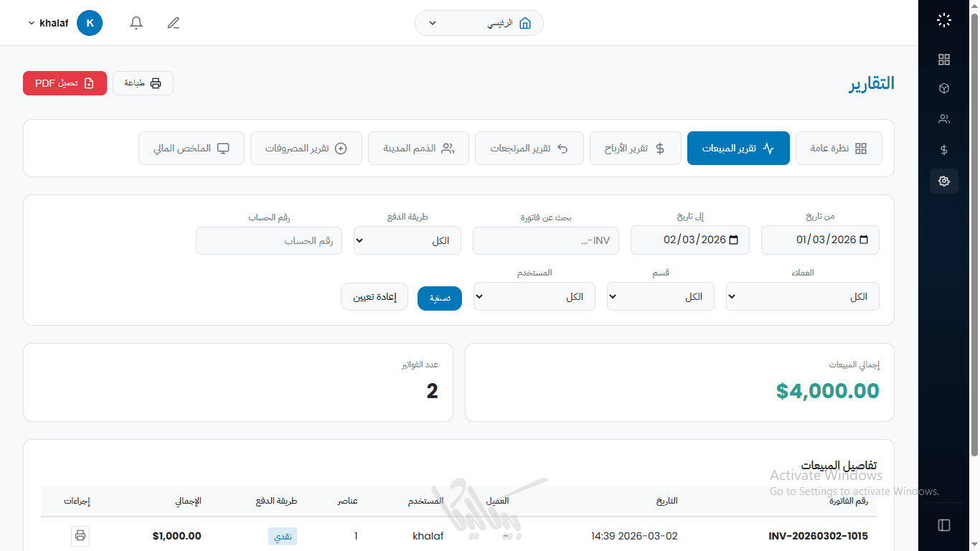
Task: Click the red تحميل PDF download button
Action: click(65, 83)
